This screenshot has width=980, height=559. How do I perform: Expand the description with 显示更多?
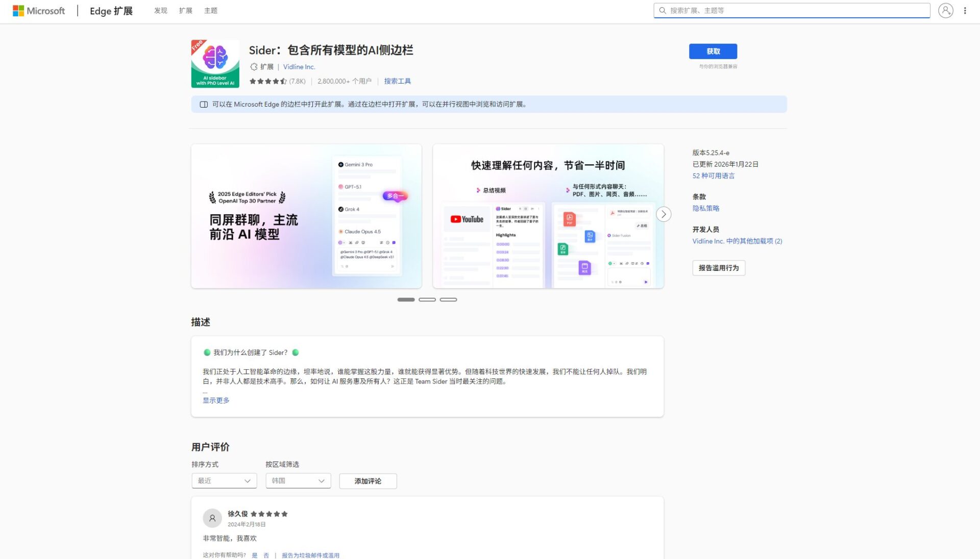click(x=215, y=400)
